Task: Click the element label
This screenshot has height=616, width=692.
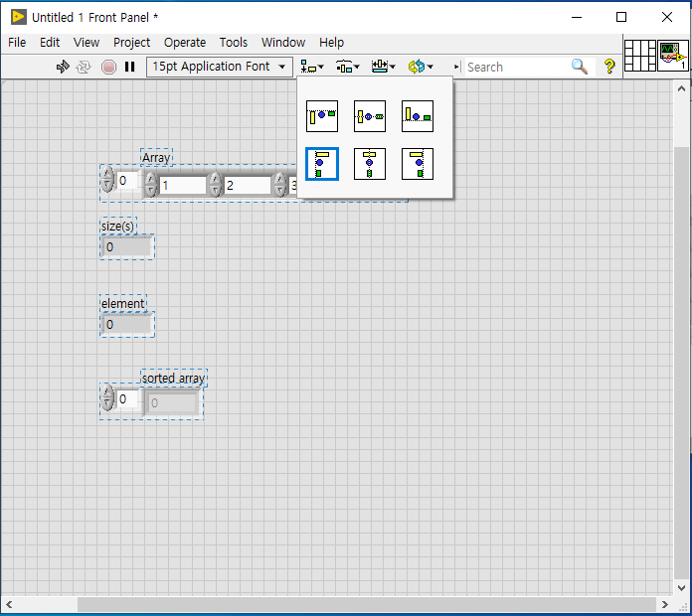Action: point(122,304)
